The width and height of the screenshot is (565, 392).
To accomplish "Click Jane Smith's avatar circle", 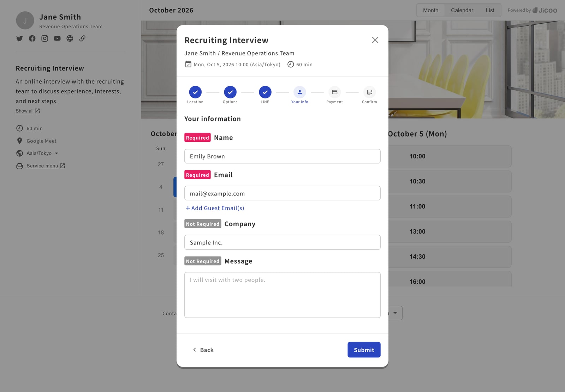I will pos(25,20).
